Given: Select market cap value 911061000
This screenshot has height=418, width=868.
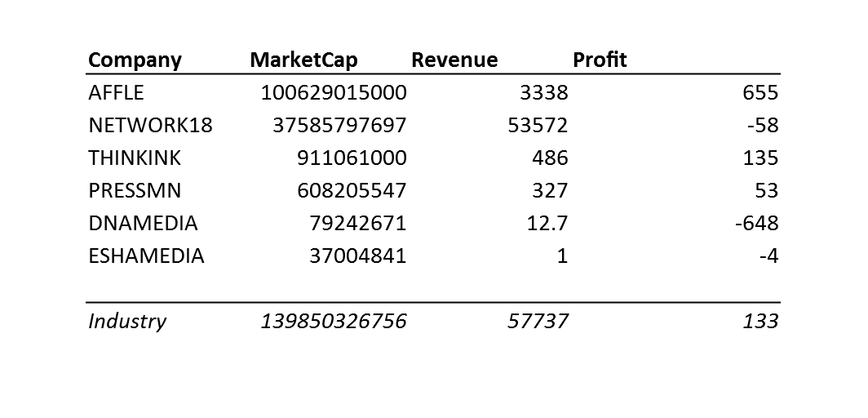Looking at the screenshot, I should point(352,158).
